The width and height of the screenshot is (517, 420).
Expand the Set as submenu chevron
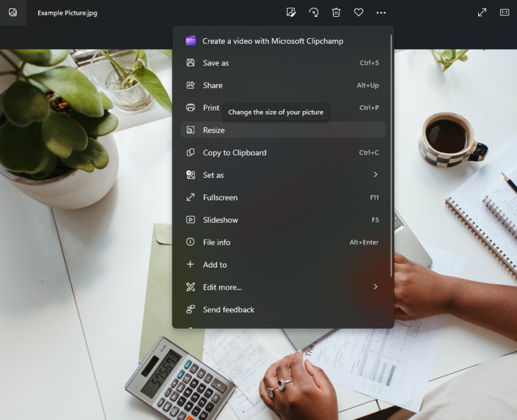pyautogui.click(x=376, y=174)
